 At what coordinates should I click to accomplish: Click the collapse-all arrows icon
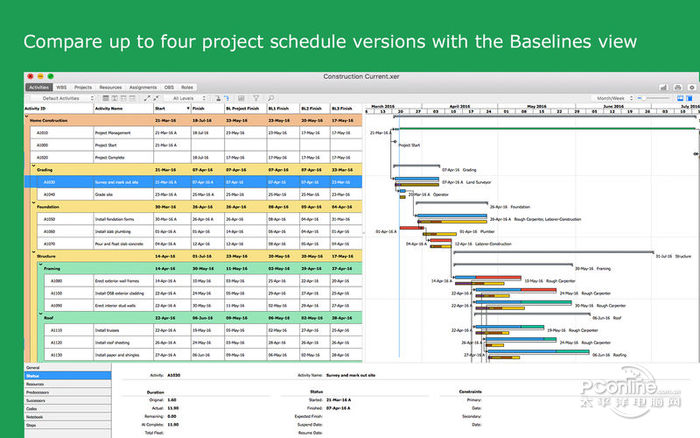click(156, 98)
